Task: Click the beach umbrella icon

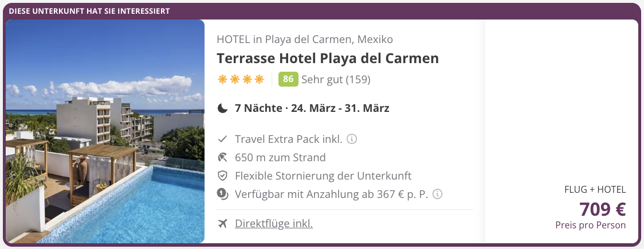Action: click(x=223, y=157)
